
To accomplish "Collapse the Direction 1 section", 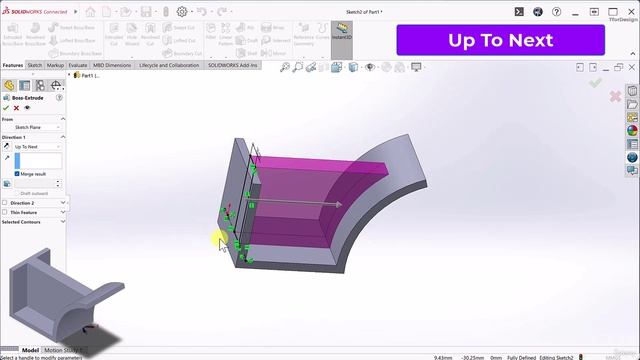I will coord(63,137).
